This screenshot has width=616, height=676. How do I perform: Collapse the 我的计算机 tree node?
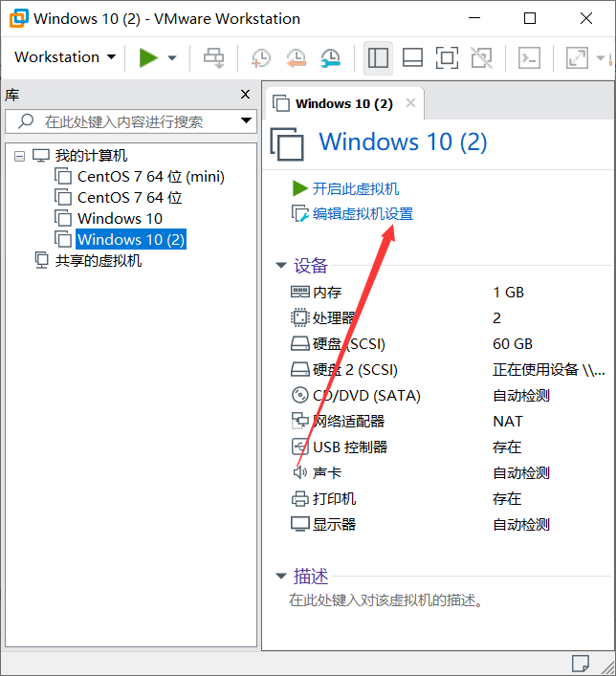point(19,156)
